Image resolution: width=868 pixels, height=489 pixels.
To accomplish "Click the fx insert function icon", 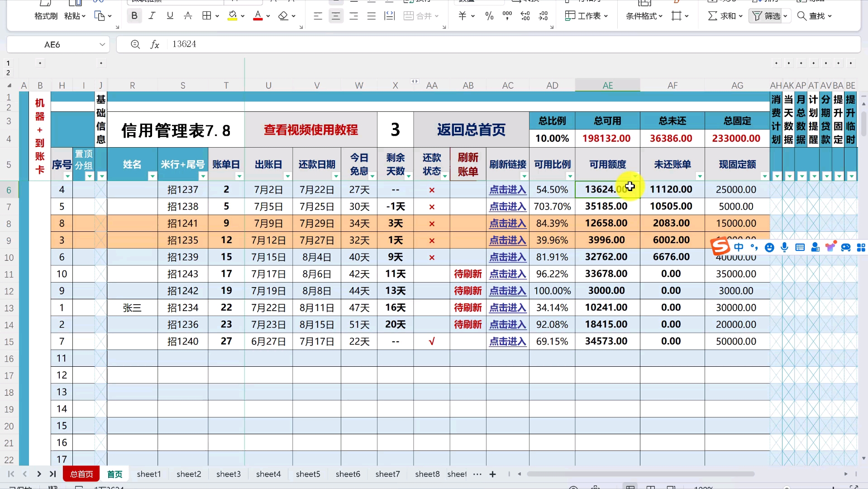I will [155, 44].
